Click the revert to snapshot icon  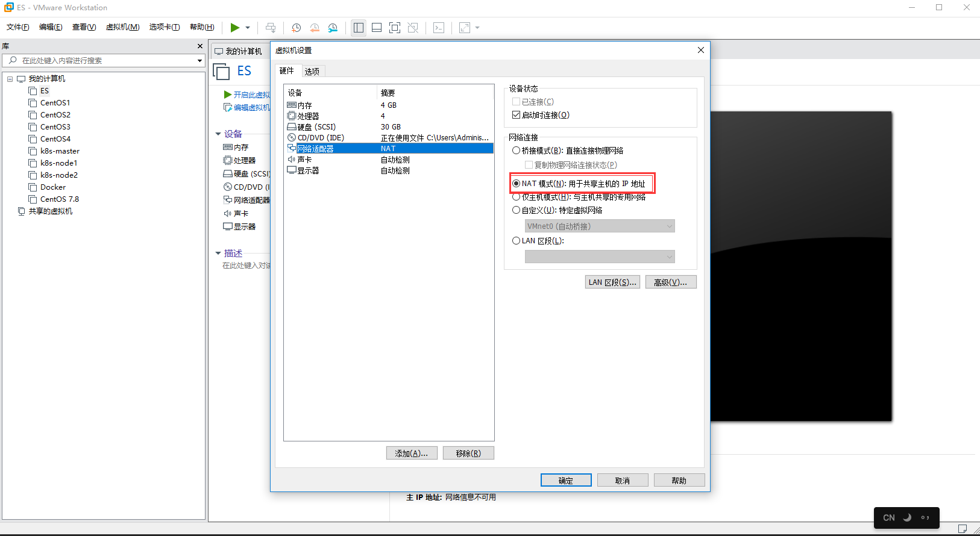[x=315, y=28]
